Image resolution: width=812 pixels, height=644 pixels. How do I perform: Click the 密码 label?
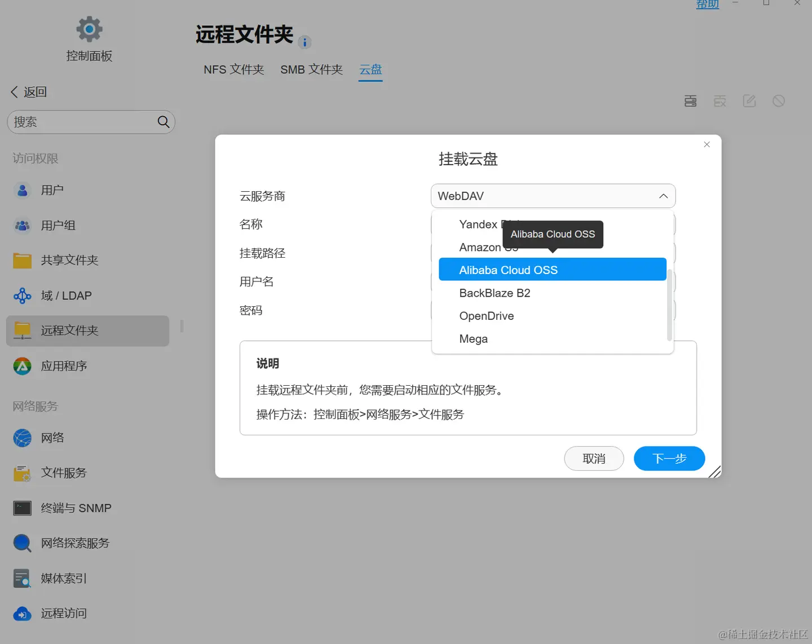tap(251, 310)
